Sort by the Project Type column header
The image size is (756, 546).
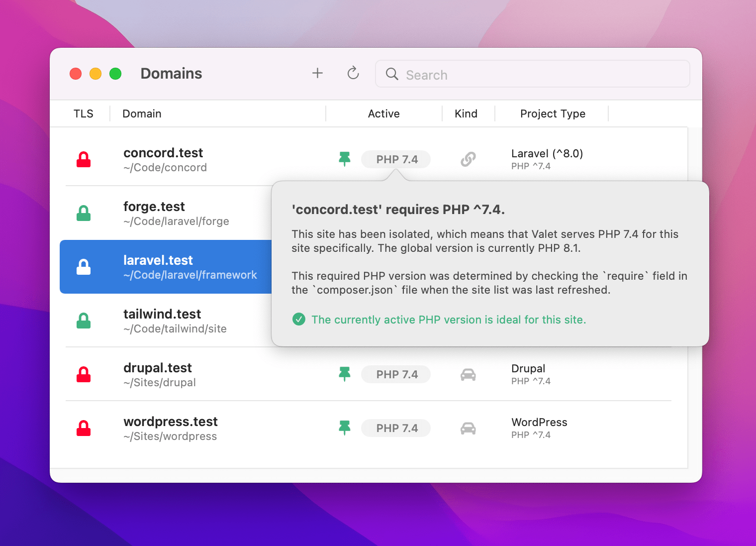pyautogui.click(x=553, y=114)
